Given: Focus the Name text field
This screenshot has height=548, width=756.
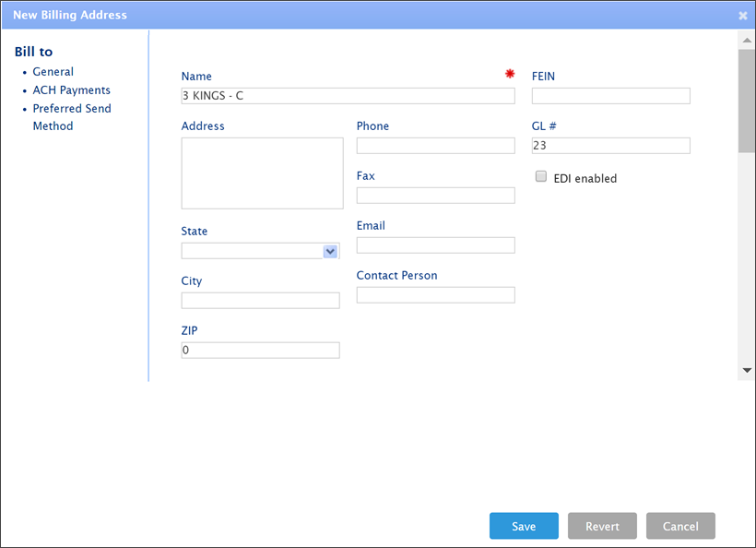Looking at the screenshot, I should click(x=348, y=96).
